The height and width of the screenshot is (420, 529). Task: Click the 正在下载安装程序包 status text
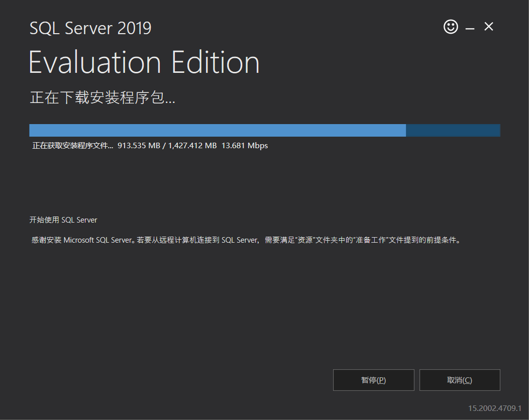coord(102,98)
